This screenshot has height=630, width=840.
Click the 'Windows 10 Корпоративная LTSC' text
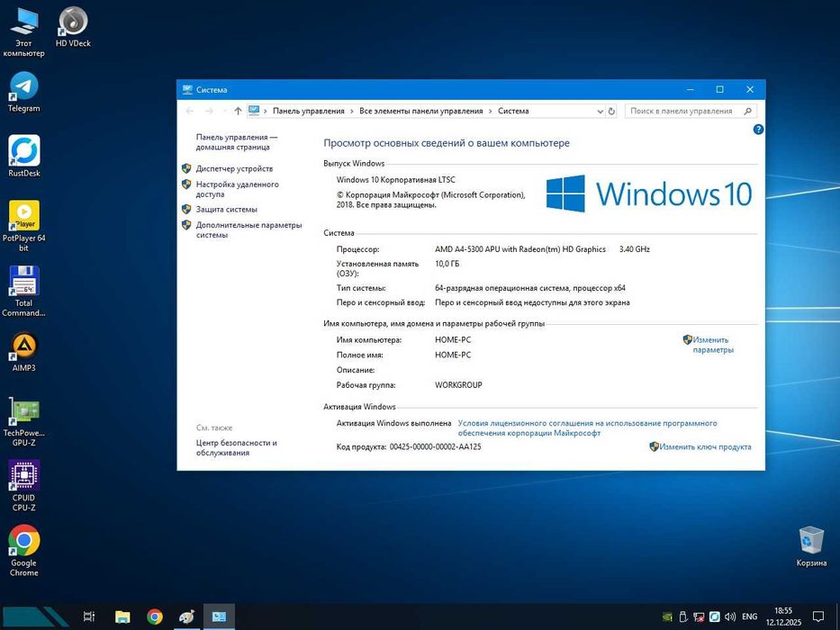point(396,179)
